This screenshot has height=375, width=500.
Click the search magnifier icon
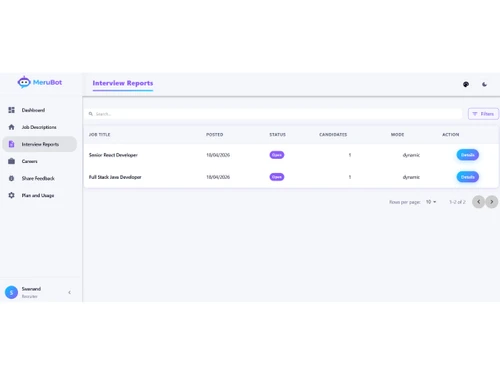(91, 114)
